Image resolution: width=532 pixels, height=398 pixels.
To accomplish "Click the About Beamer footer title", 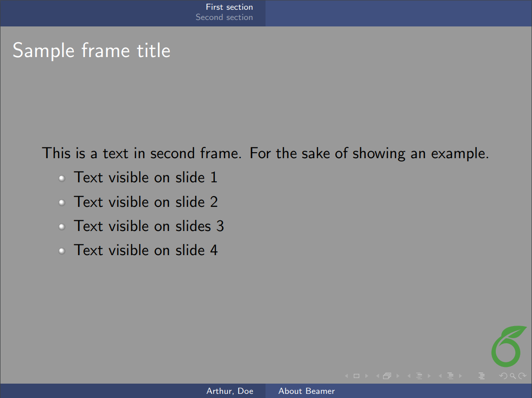I will click(x=306, y=391).
